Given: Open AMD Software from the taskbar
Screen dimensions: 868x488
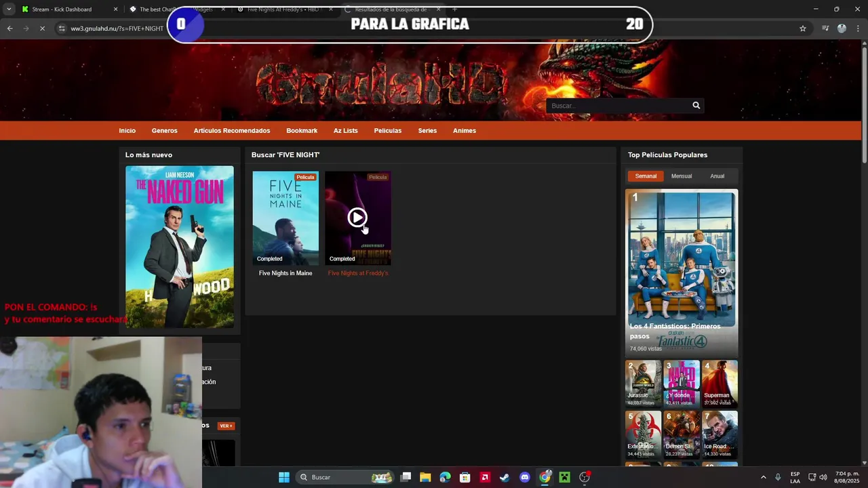Looking at the screenshot, I should (485, 477).
